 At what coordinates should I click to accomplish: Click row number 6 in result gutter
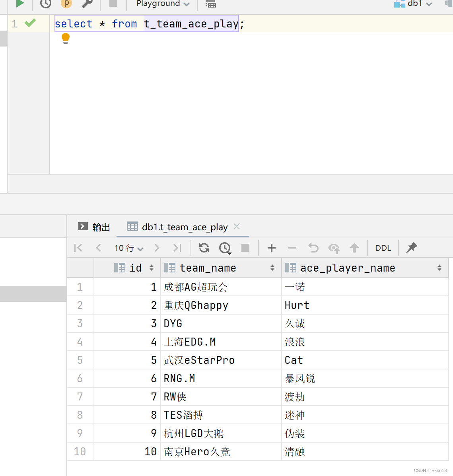tap(80, 378)
